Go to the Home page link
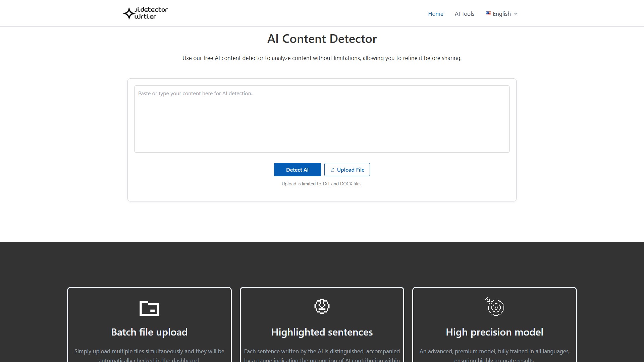The height and width of the screenshot is (362, 644). [435, 14]
